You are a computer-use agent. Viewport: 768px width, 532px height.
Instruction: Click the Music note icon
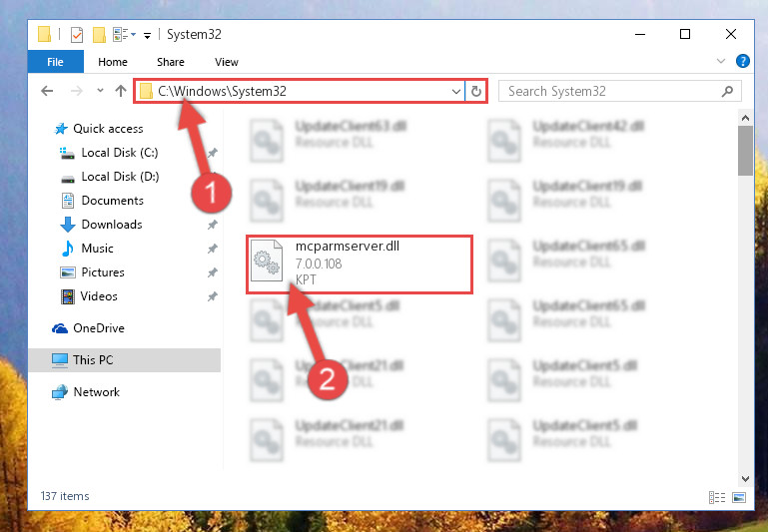68,249
